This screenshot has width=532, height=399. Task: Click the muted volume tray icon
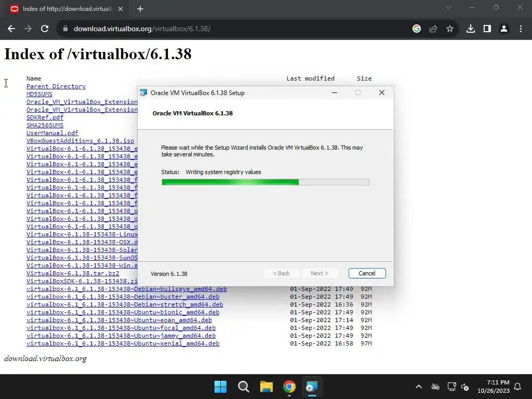(465, 387)
